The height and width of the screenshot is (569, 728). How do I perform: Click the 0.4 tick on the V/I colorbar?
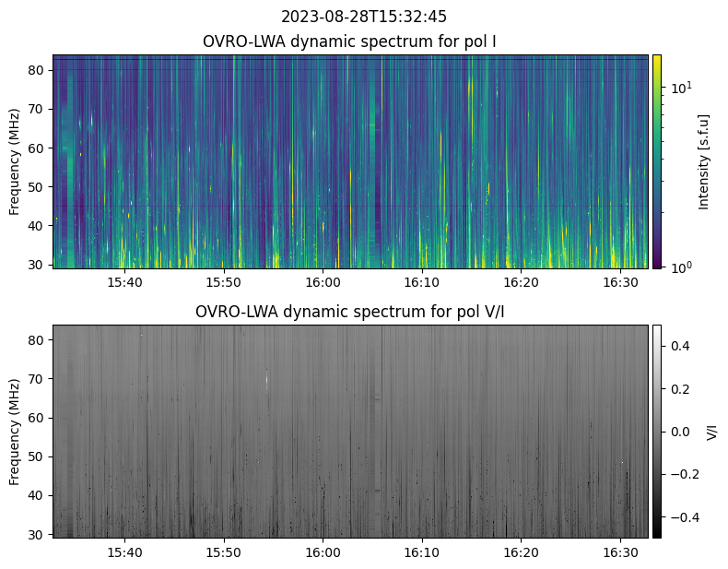pos(680,345)
